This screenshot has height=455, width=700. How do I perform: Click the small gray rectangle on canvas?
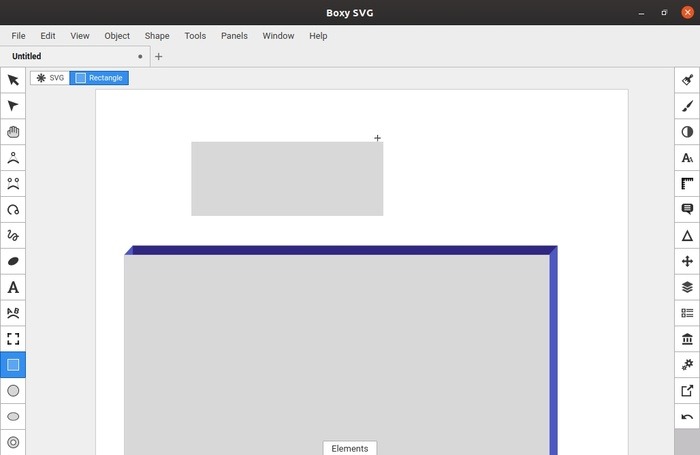tap(287, 179)
